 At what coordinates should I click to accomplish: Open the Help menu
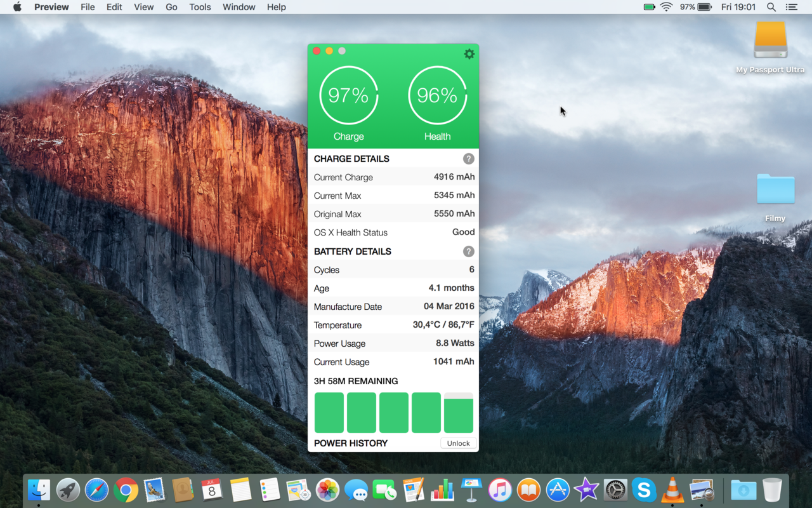[x=276, y=7]
